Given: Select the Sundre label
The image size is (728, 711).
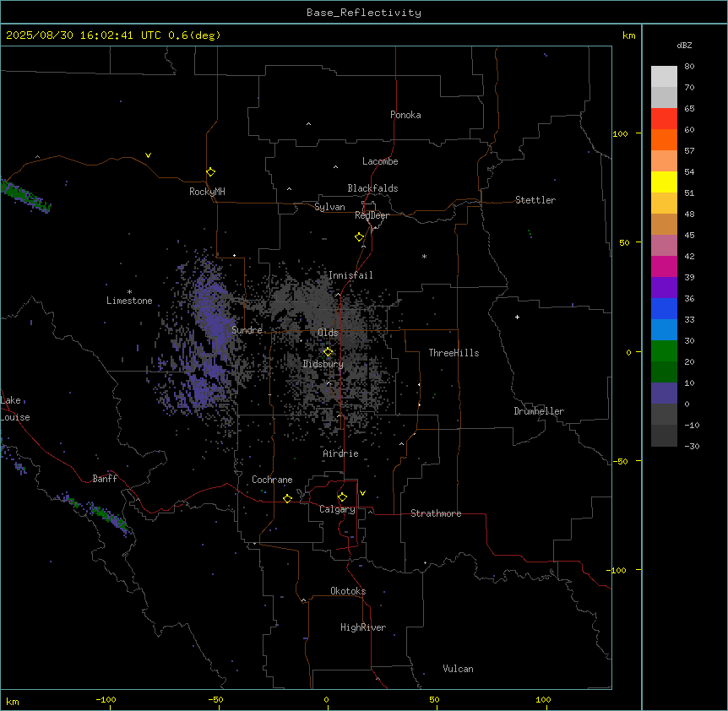Looking at the screenshot, I should (247, 330).
